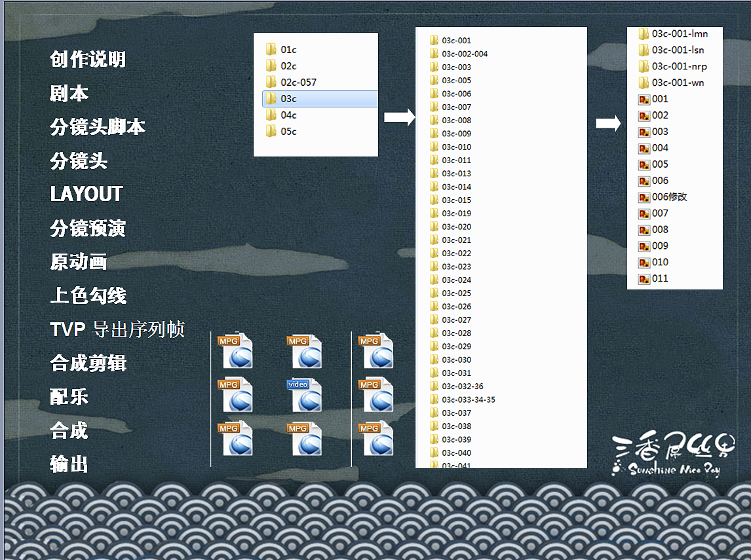
Task: Select the 配乐 entry
Action: (69, 396)
